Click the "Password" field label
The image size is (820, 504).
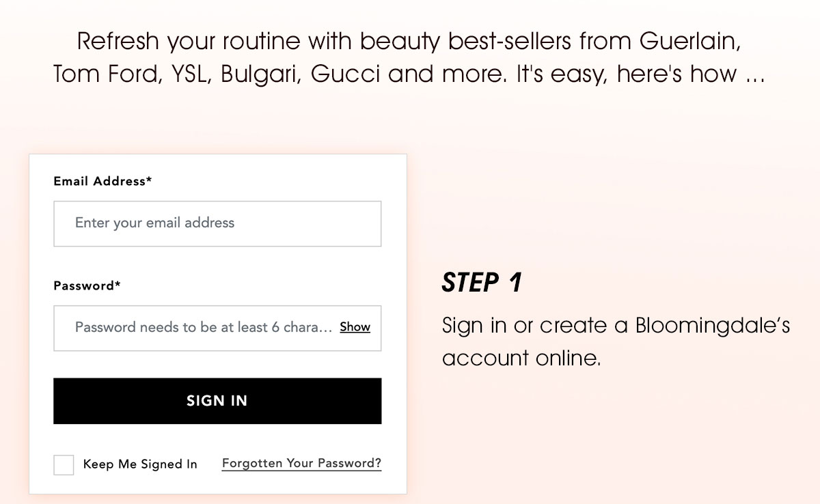coord(87,285)
